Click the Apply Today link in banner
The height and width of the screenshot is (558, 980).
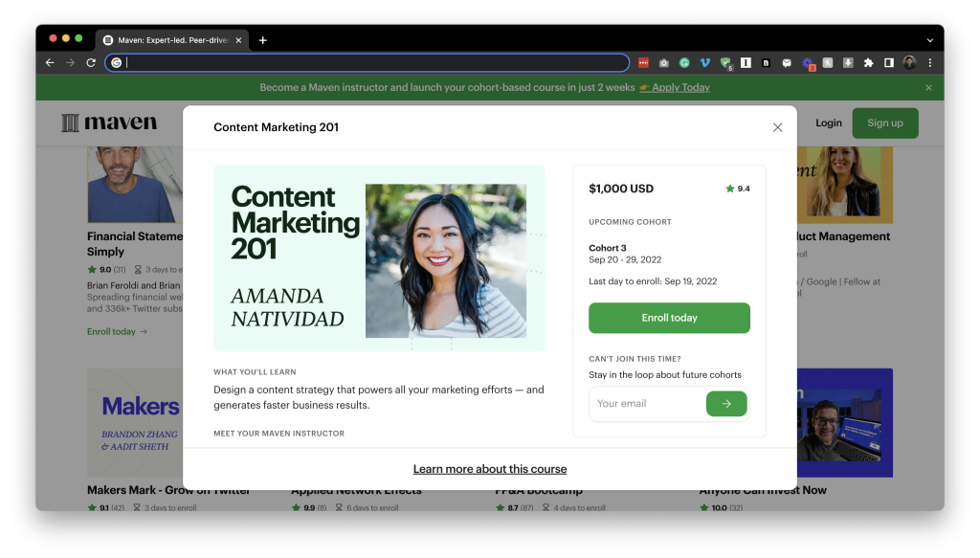pos(680,87)
